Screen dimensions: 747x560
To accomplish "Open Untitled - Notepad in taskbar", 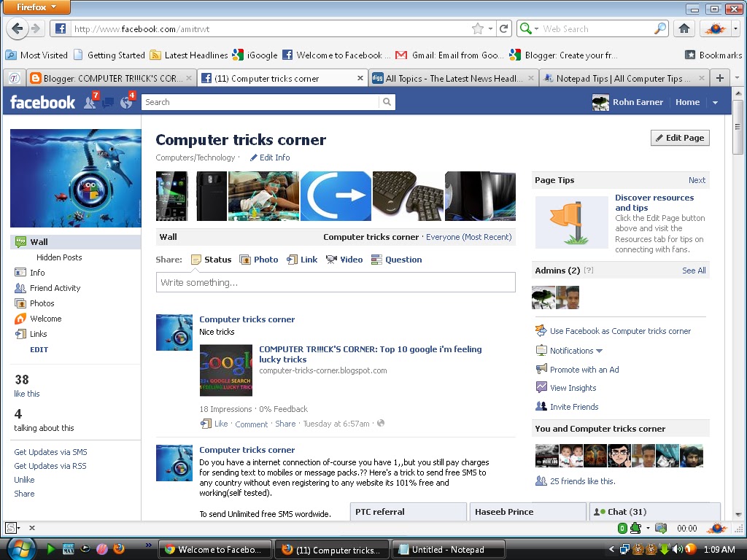I will tap(448, 550).
